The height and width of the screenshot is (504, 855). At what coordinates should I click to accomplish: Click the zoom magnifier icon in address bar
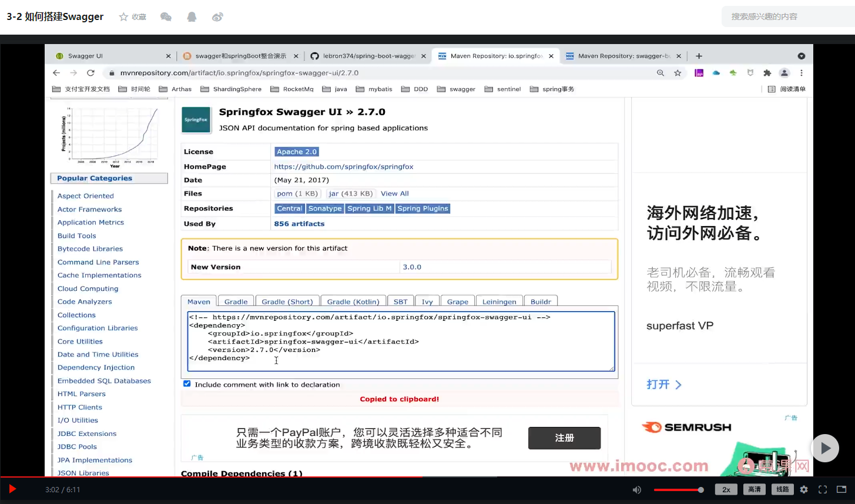point(660,73)
